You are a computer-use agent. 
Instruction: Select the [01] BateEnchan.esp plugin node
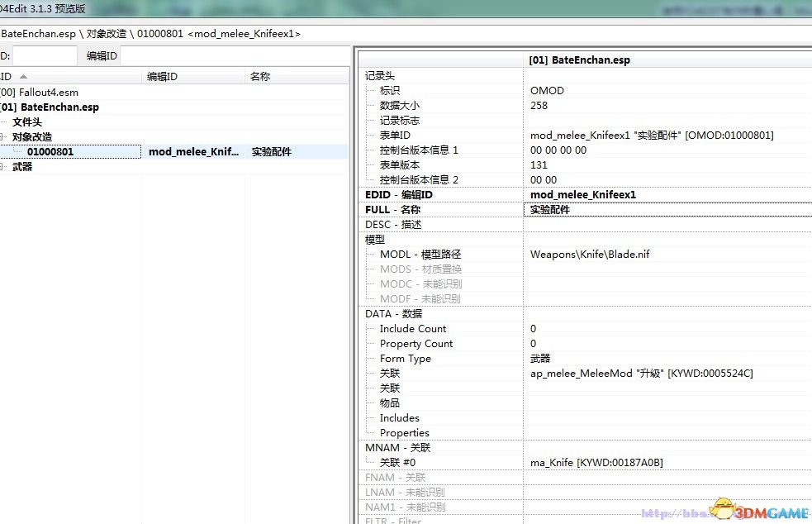[x=50, y=107]
